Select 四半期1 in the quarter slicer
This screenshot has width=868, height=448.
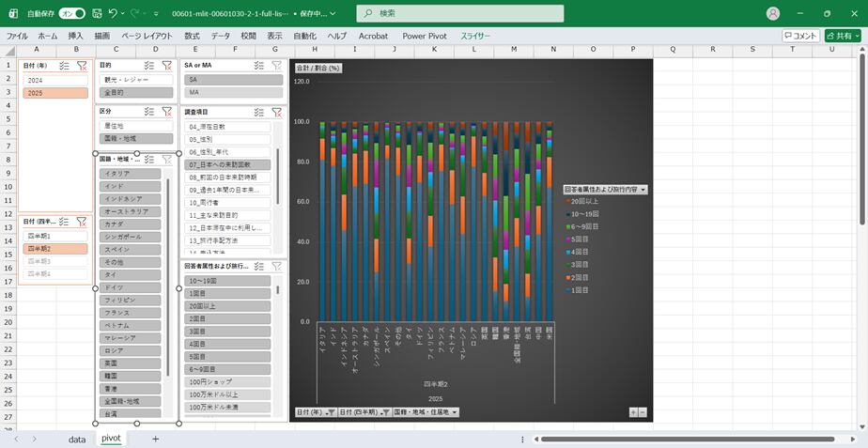tap(55, 236)
